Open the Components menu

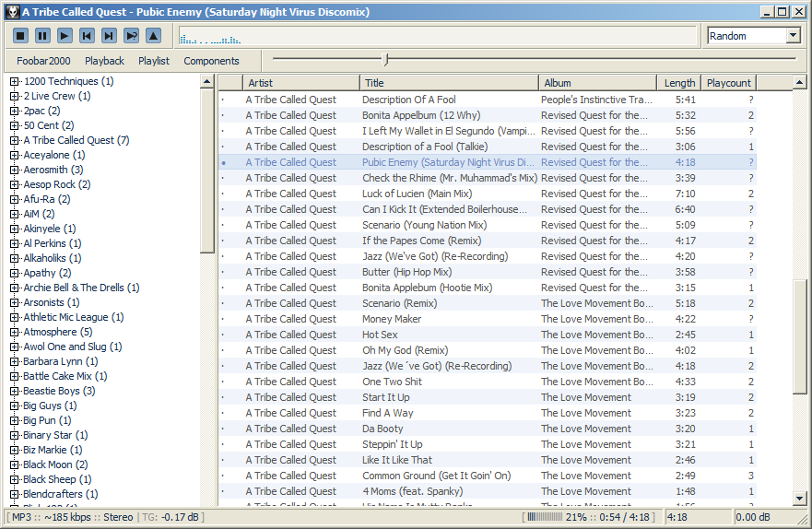tap(211, 61)
